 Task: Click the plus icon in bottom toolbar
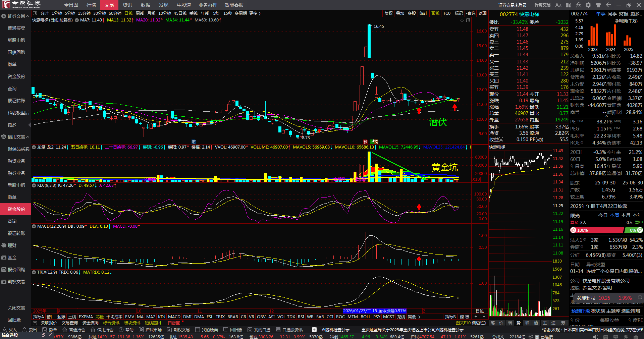click(x=314, y=330)
